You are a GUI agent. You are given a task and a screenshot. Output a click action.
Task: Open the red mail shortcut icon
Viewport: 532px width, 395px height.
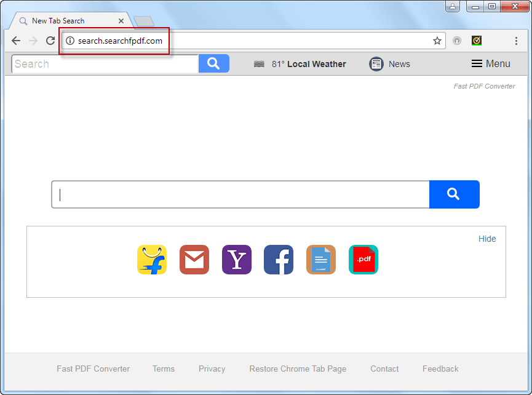tap(194, 260)
